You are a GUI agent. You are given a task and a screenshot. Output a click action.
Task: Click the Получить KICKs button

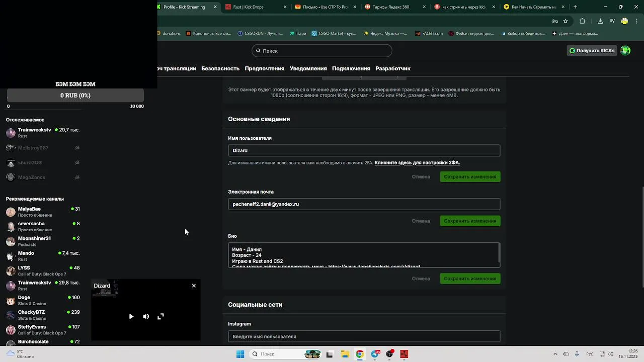(592, 50)
